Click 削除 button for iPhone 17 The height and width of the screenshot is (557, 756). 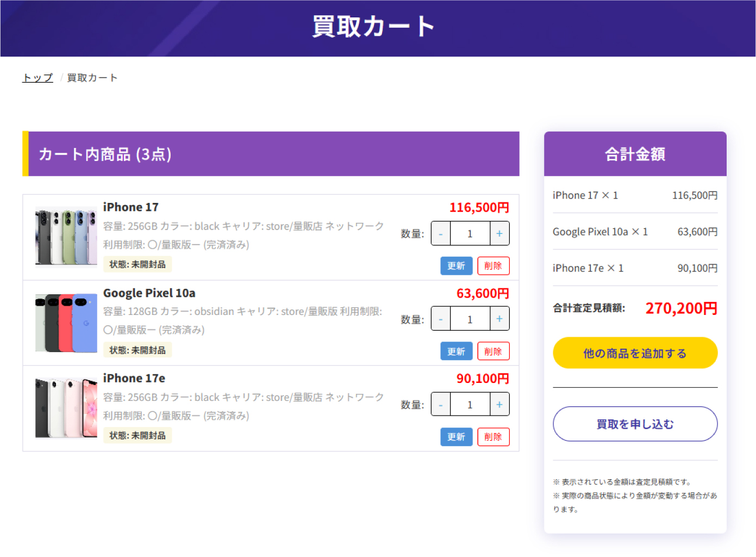coord(493,266)
